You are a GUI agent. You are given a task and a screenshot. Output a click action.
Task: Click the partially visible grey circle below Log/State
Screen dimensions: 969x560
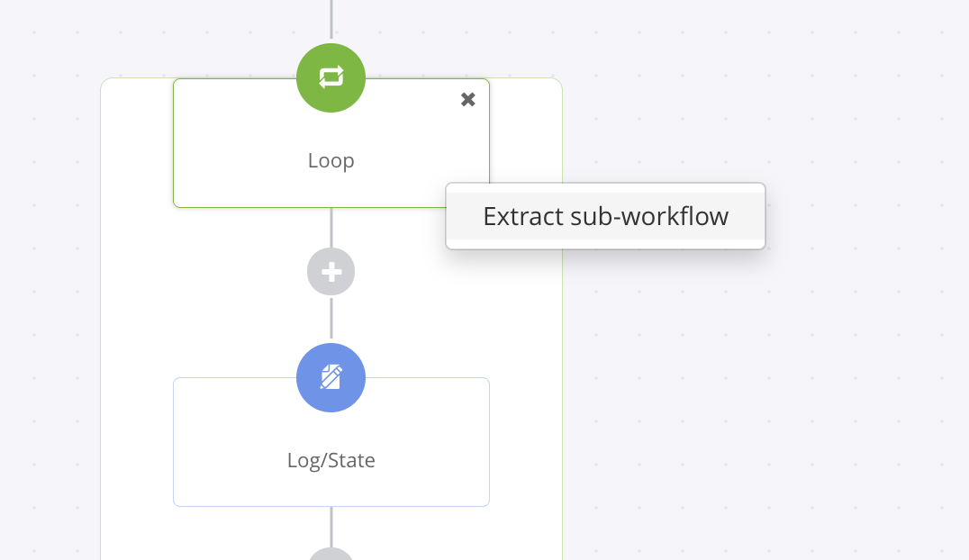click(x=331, y=554)
